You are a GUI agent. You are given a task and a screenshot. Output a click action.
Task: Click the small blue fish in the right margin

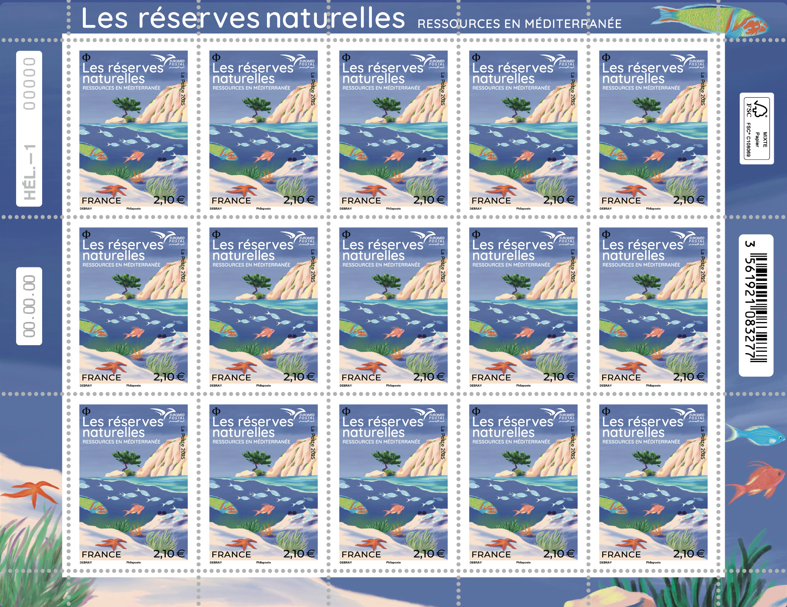click(x=756, y=434)
